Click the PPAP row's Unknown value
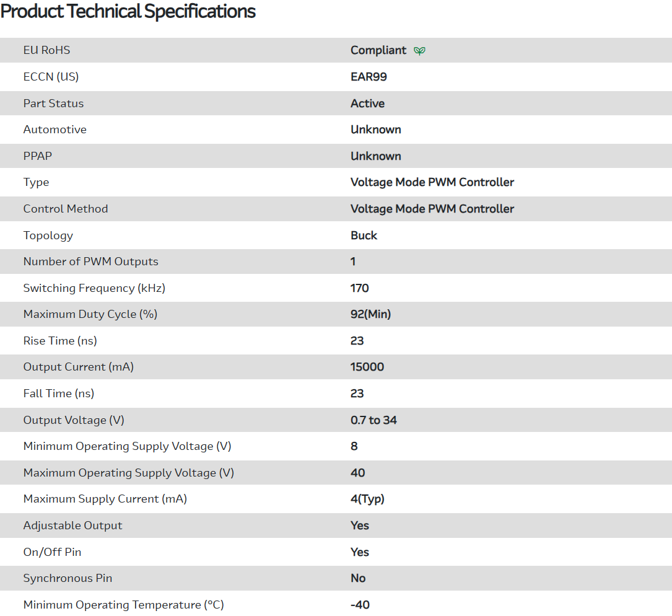This screenshot has height=616, width=672. click(x=375, y=156)
